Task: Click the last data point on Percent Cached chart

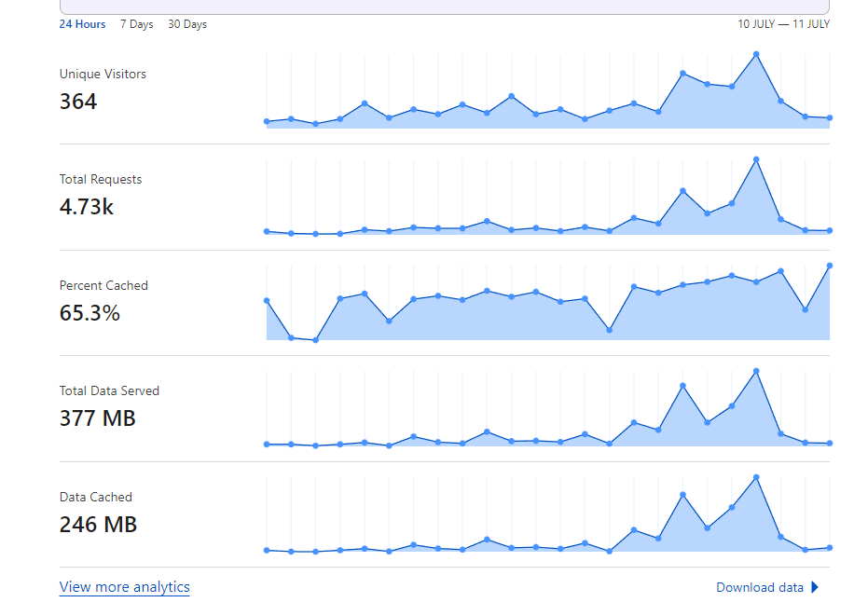Action: pos(830,266)
